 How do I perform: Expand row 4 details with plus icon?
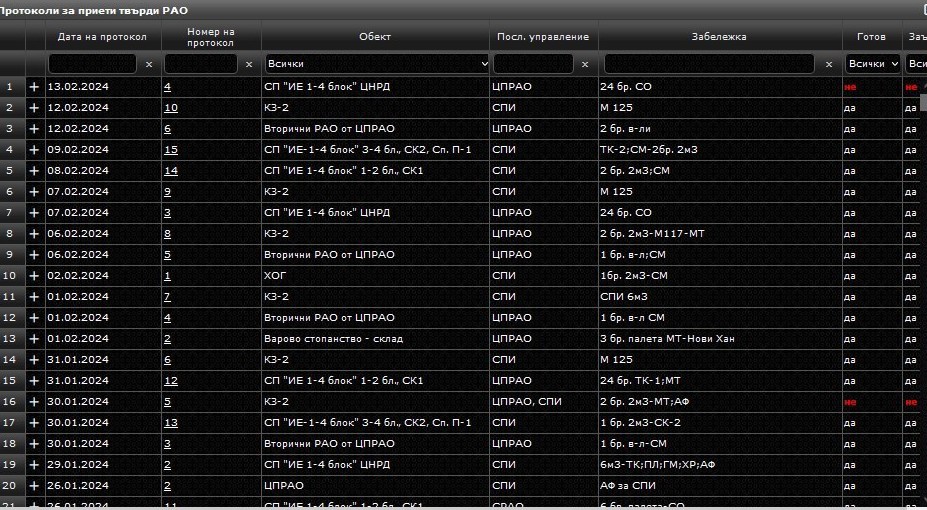pos(34,150)
